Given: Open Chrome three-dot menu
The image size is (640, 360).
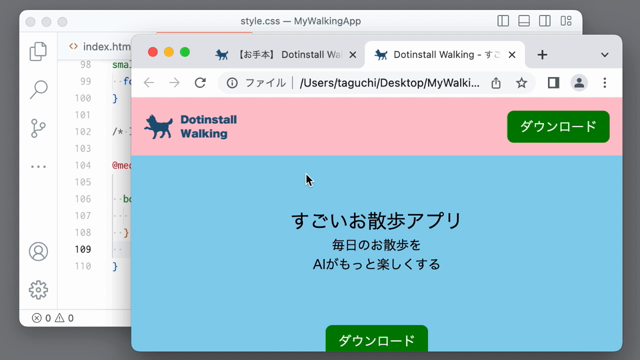Looking at the screenshot, I should (604, 83).
